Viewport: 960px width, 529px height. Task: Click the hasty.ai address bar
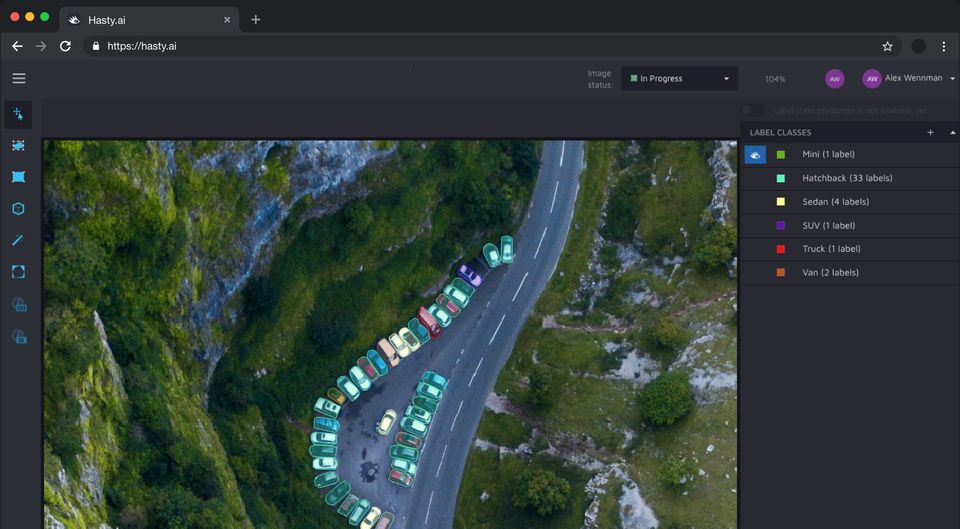492,46
